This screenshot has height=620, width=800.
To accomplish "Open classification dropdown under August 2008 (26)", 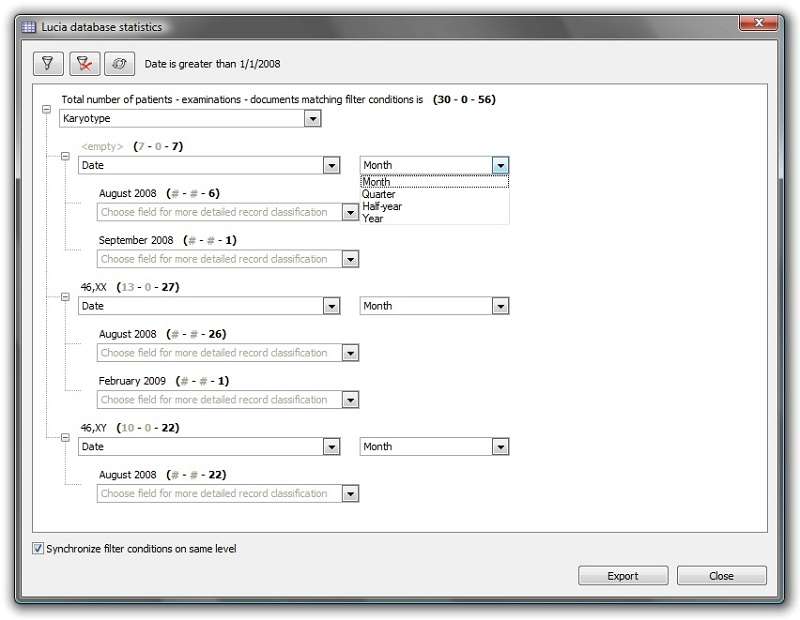I will tap(350, 353).
